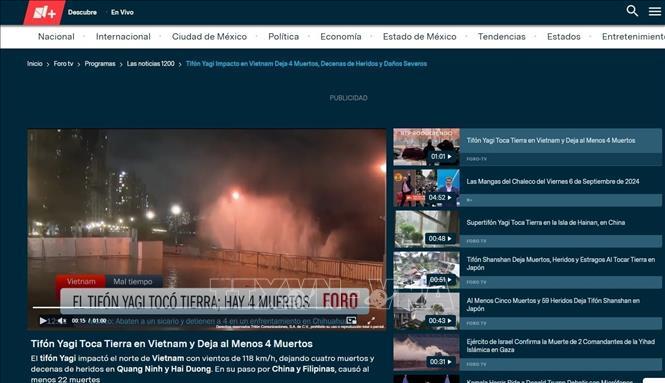
Task: Open Tifón Shanshan Deja Muertos video link
Action: 560,263
